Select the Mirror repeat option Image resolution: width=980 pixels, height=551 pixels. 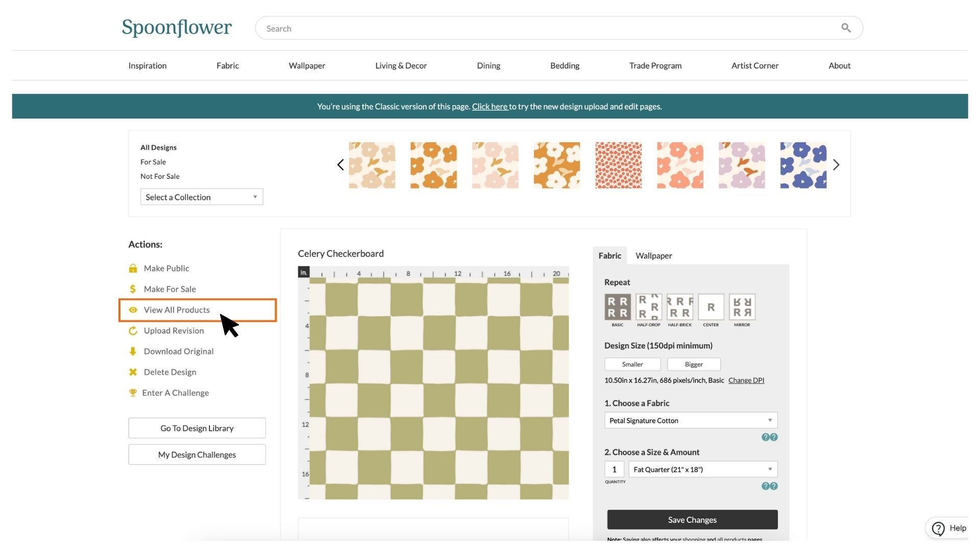[x=742, y=307]
